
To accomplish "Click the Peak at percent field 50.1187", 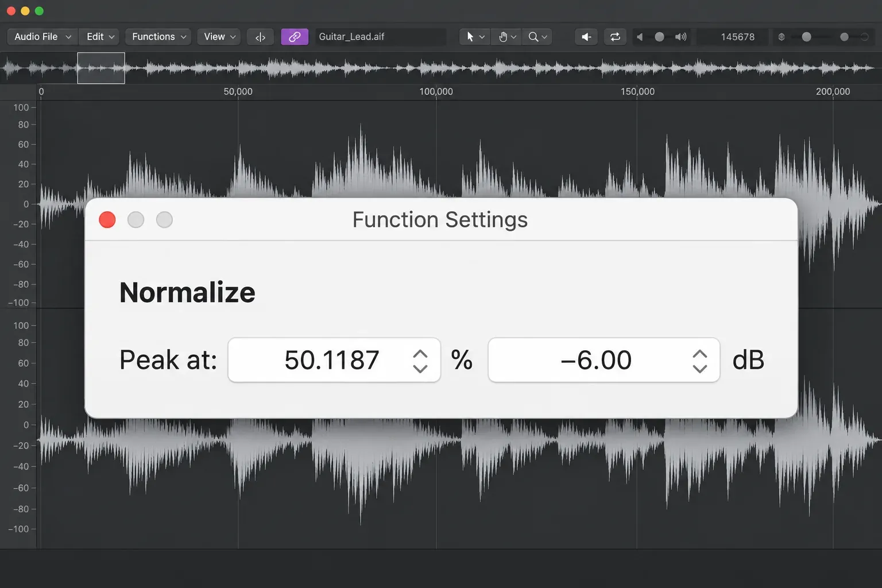I will tap(334, 360).
